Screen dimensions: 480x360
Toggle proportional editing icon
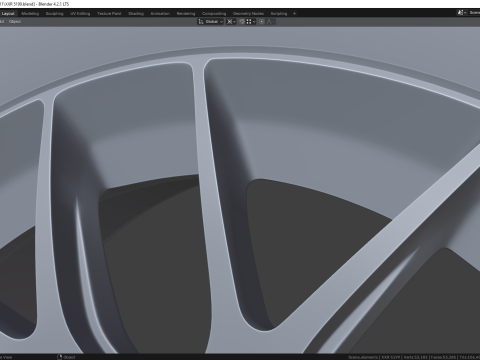(262, 22)
